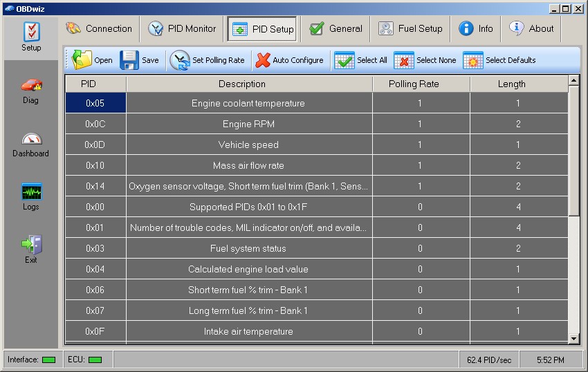Screen dimensions: 588x372
Task: Select the PID Setup tab
Action: pyautogui.click(x=262, y=29)
